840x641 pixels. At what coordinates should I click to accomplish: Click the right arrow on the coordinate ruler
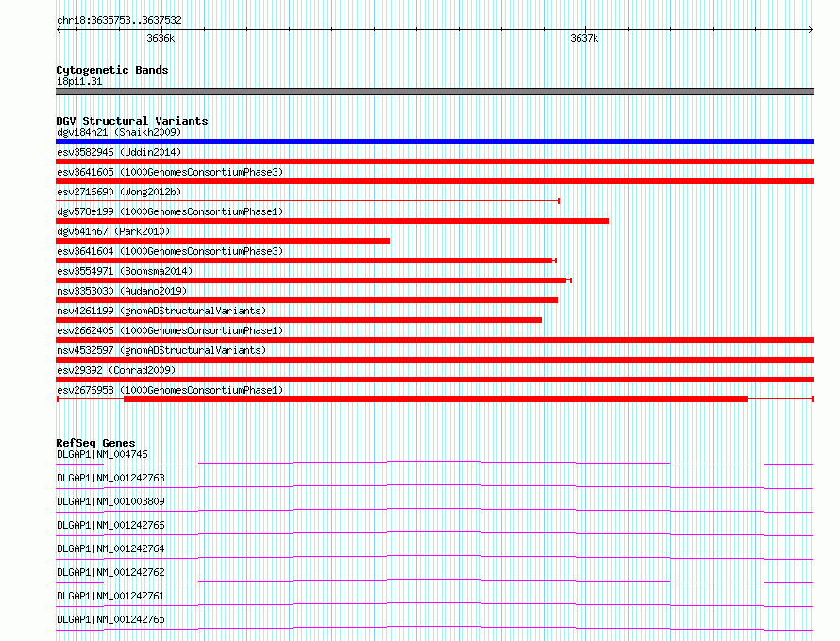point(811,30)
